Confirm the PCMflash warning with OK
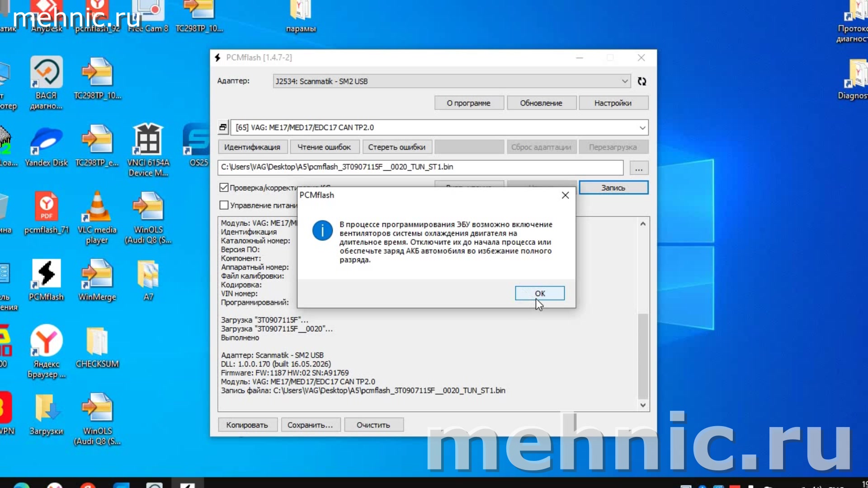The width and height of the screenshot is (868, 488). [540, 293]
